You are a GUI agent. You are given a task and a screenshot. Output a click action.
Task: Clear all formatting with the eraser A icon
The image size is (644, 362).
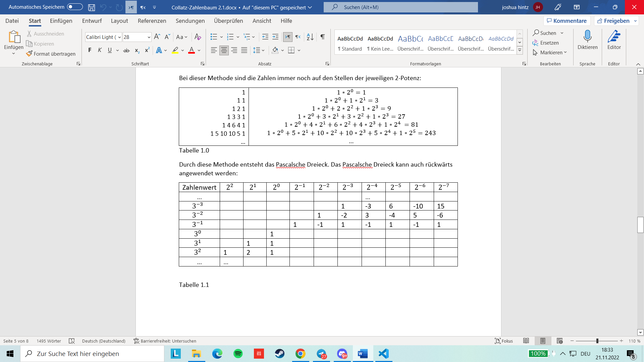[x=198, y=37]
